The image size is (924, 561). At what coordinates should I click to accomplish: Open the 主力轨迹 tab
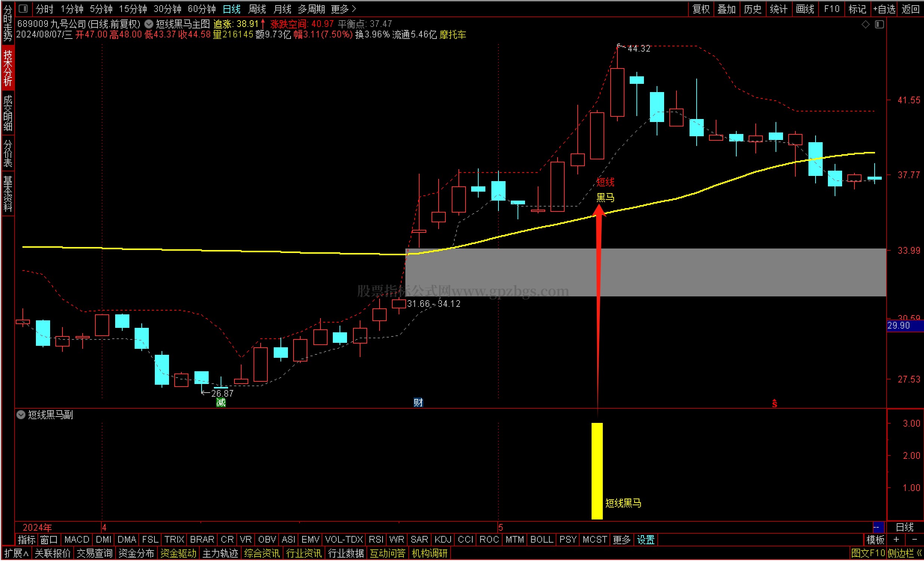pos(220,553)
